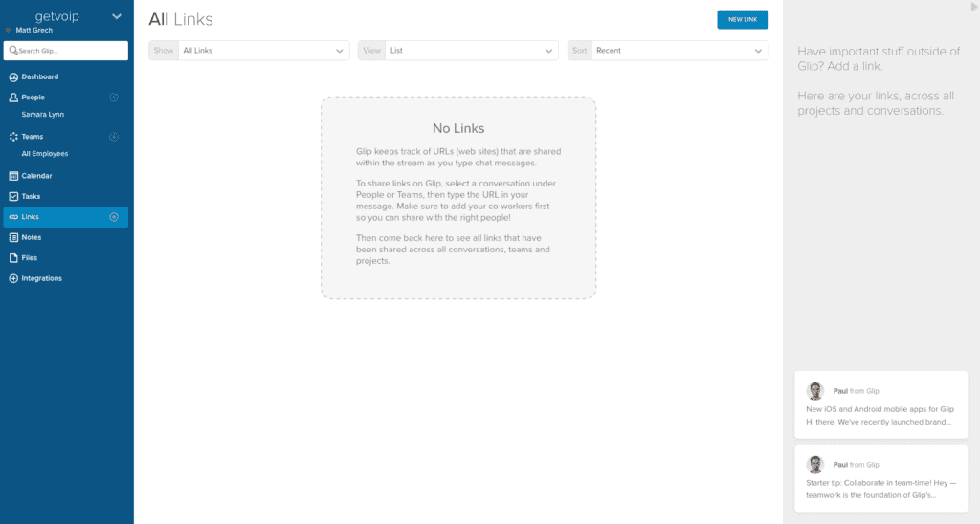This screenshot has width=980, height=524.
Task: Open the View List dropdown
Action: coord(458,51)
